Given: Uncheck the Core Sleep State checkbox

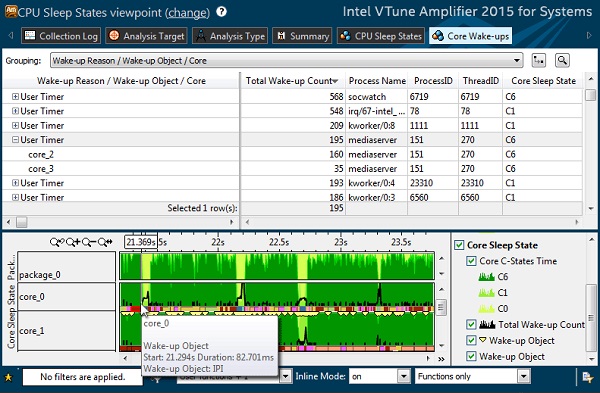Looking at the screenshot, I should tap(459, 245).
